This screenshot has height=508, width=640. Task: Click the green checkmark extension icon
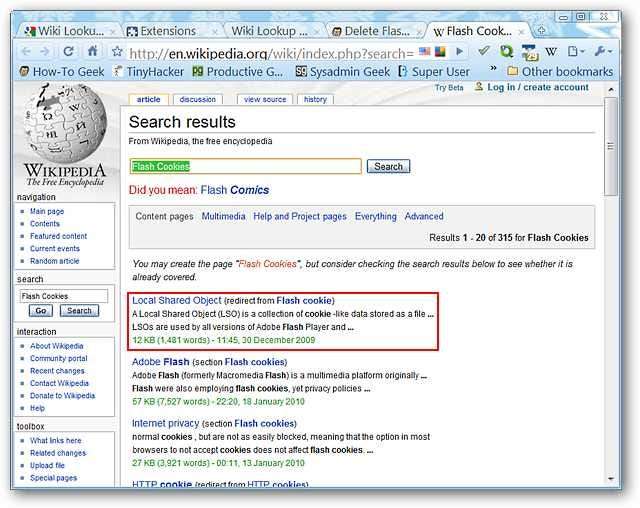click(x=484, y=51)
